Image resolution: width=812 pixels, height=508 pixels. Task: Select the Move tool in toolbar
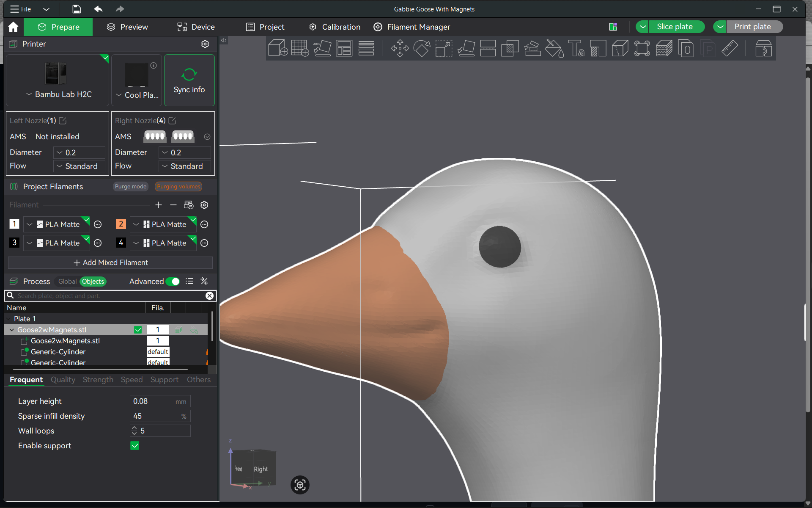click(400, 48)
